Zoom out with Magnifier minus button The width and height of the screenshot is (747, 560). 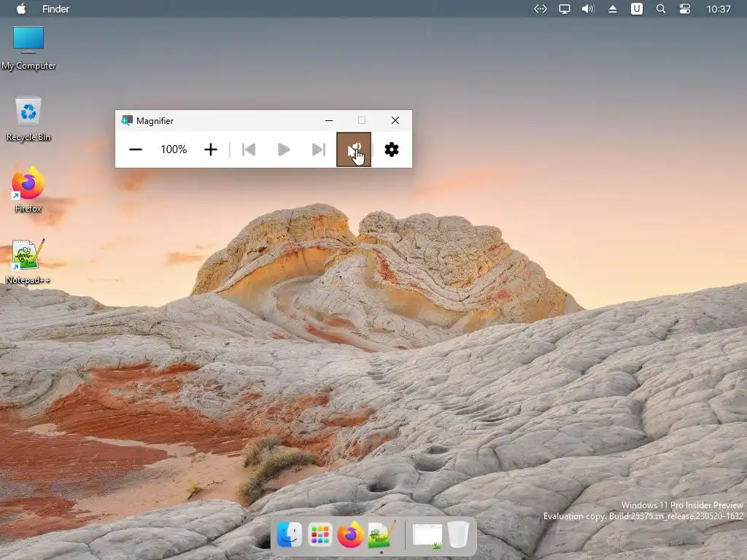[136, 149]
